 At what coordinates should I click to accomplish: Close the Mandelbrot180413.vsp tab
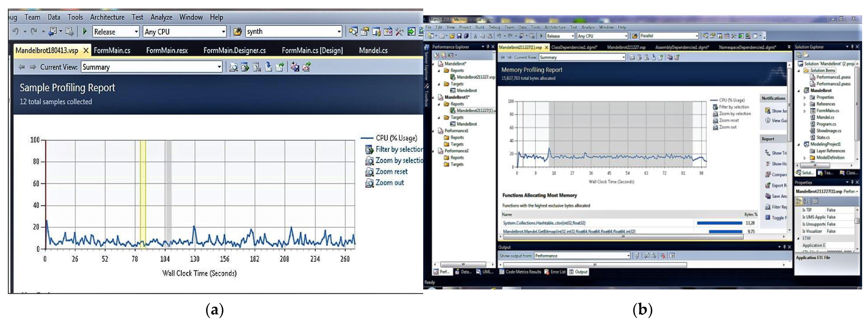click(x=86, y=50)
